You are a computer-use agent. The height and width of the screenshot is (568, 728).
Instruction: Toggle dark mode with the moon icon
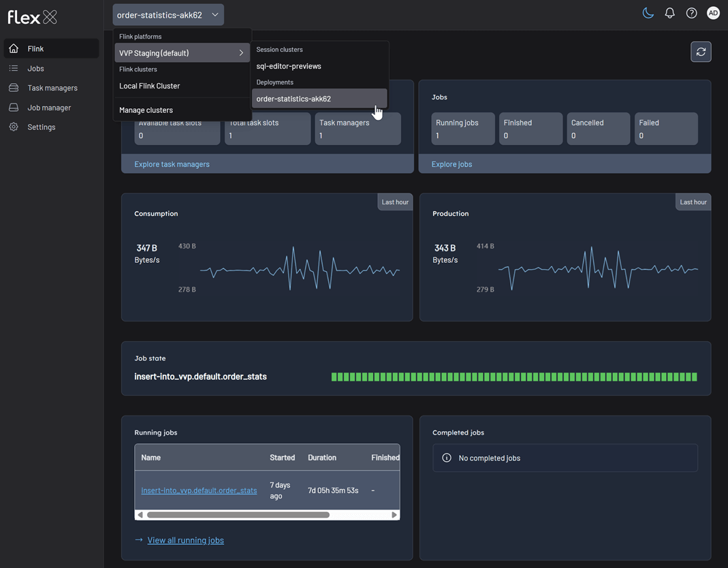[648, 14]
